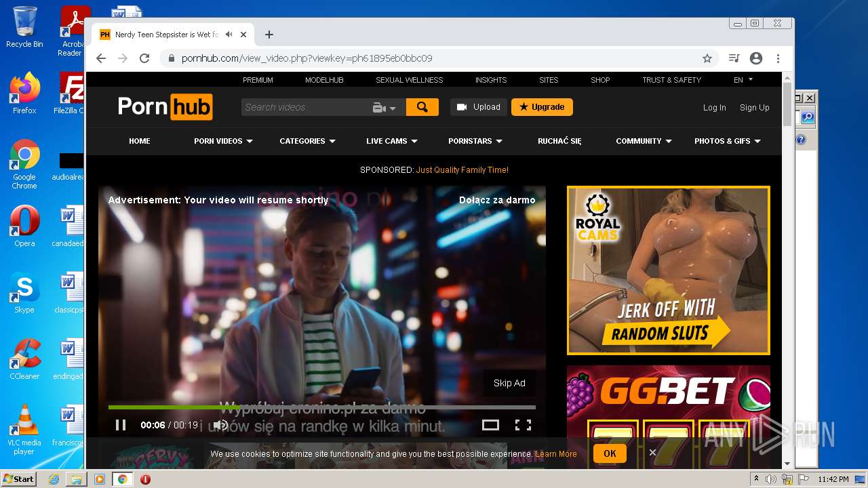Screen dimensions: 868x488
Task: Click the orange search magnifier button
Action: (x=422, y=107)
